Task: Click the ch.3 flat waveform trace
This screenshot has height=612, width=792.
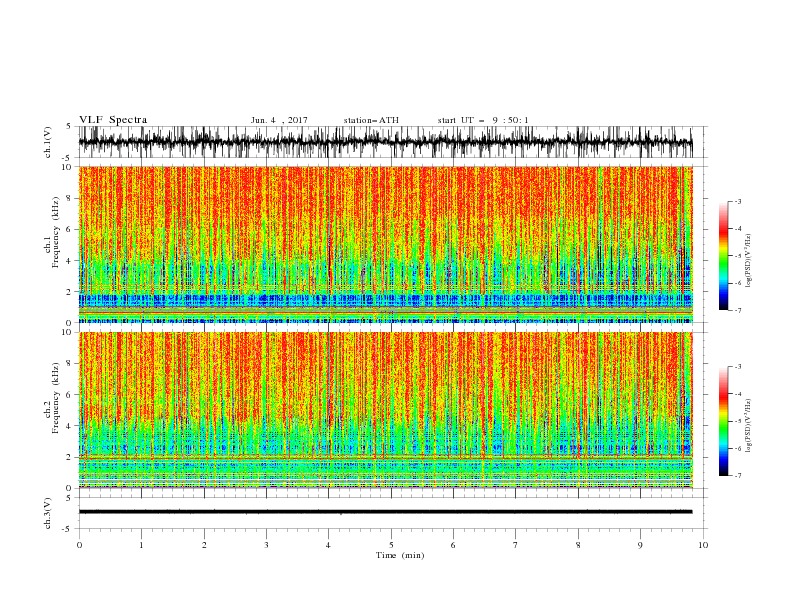Action: point(385,512)
